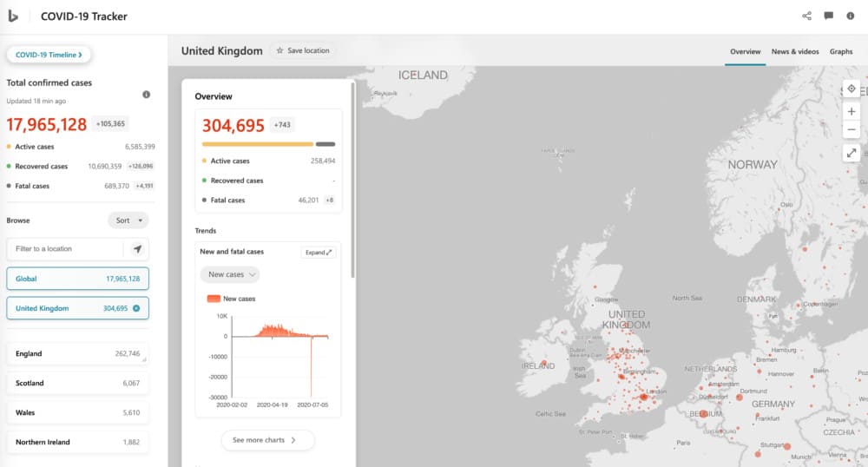Open the feedback chat icon
The image size is (868, 467).
tap(828, 16)
